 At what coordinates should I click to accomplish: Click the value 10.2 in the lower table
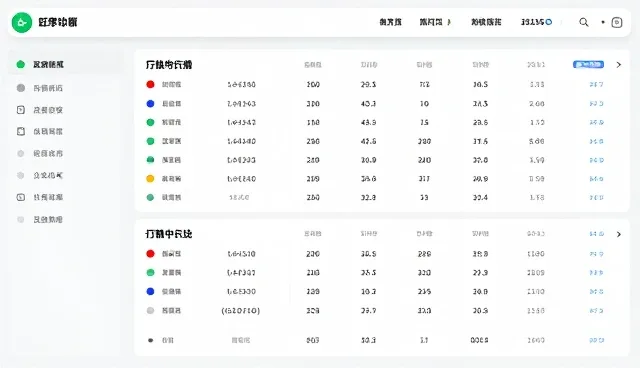[368, 291]
